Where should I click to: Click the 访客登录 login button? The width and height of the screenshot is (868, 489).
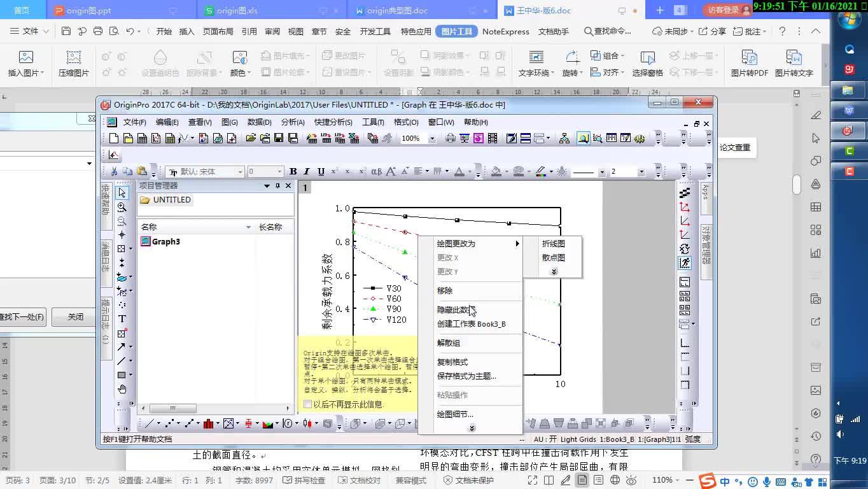727,10
